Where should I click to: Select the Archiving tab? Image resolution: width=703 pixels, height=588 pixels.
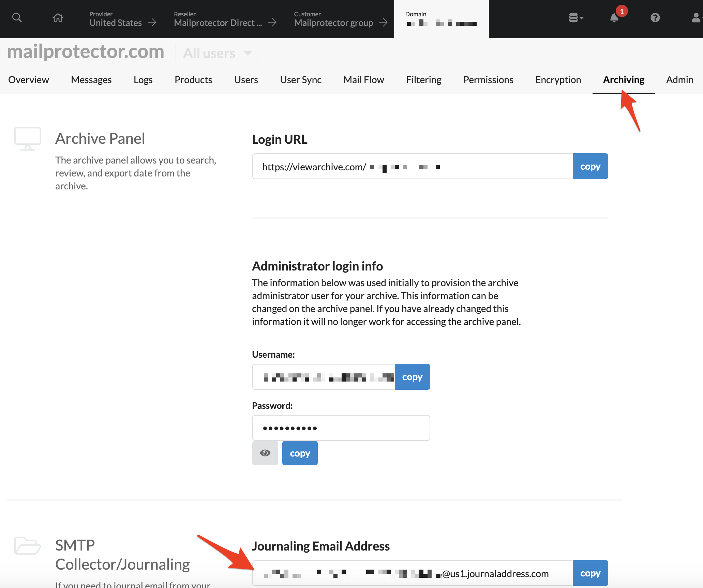[624, 80]
